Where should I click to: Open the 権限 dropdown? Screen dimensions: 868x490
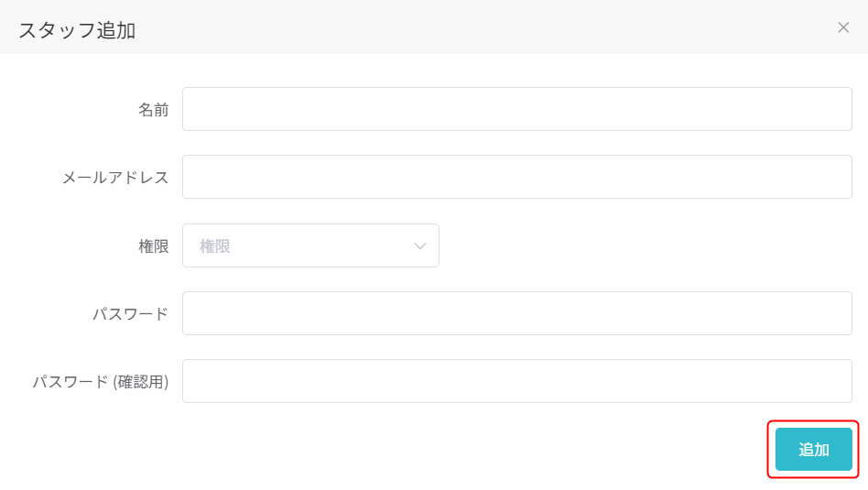point(310,245)
